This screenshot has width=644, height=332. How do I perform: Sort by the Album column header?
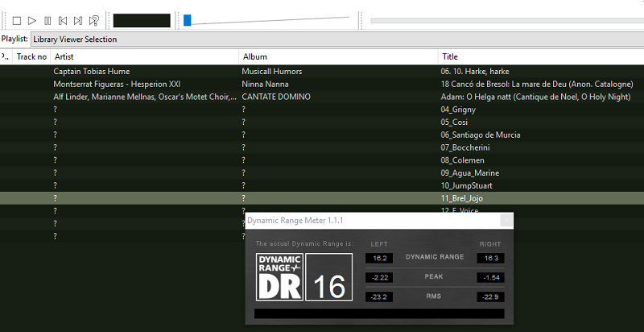pos(338,56)
